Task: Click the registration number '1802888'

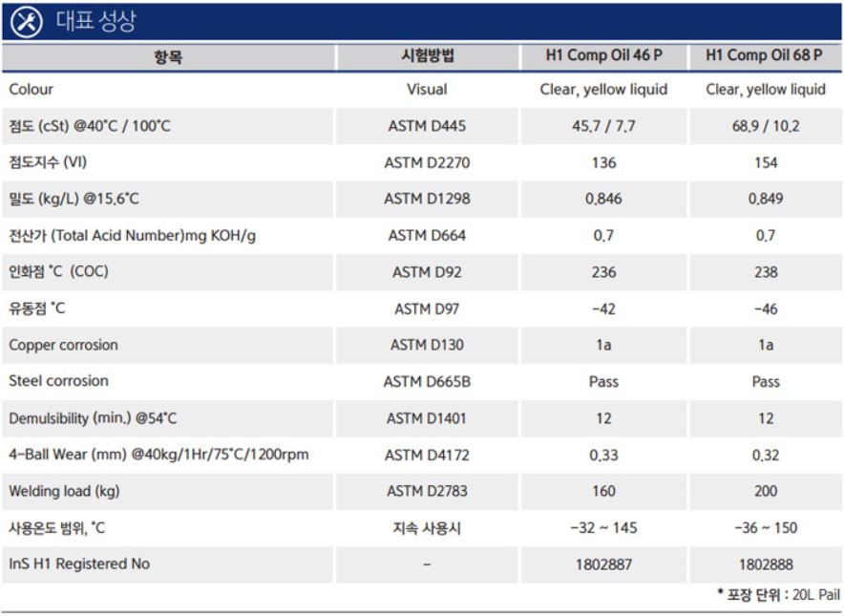Action: 766,564
